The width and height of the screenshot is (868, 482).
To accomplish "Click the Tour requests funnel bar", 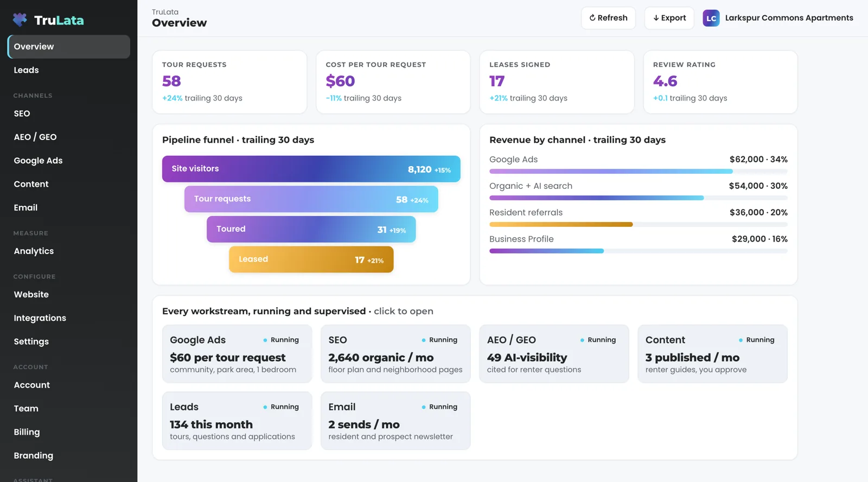I will coord(311,199).
